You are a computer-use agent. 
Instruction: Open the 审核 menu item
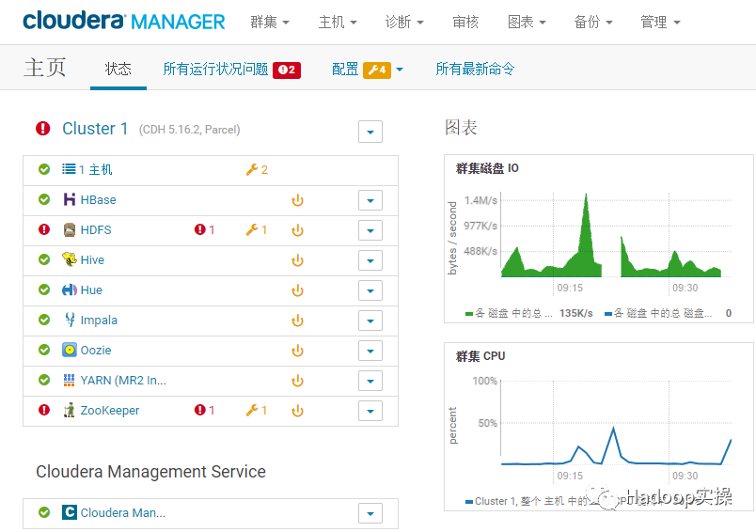465,23
